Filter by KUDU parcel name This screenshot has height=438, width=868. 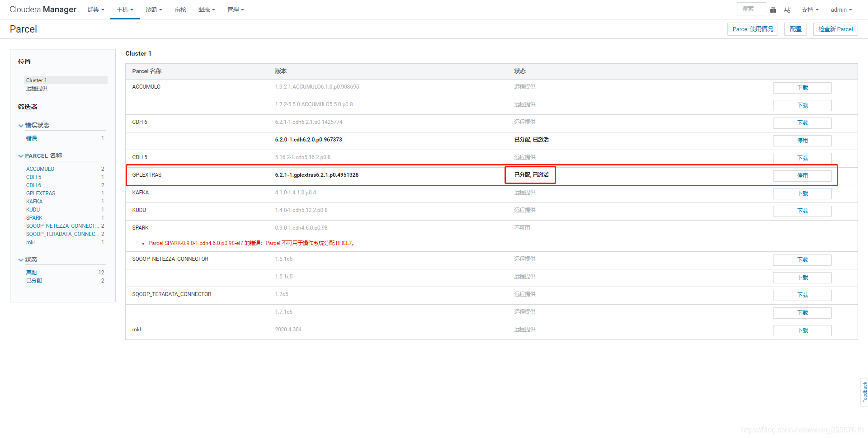coord(33,210)
